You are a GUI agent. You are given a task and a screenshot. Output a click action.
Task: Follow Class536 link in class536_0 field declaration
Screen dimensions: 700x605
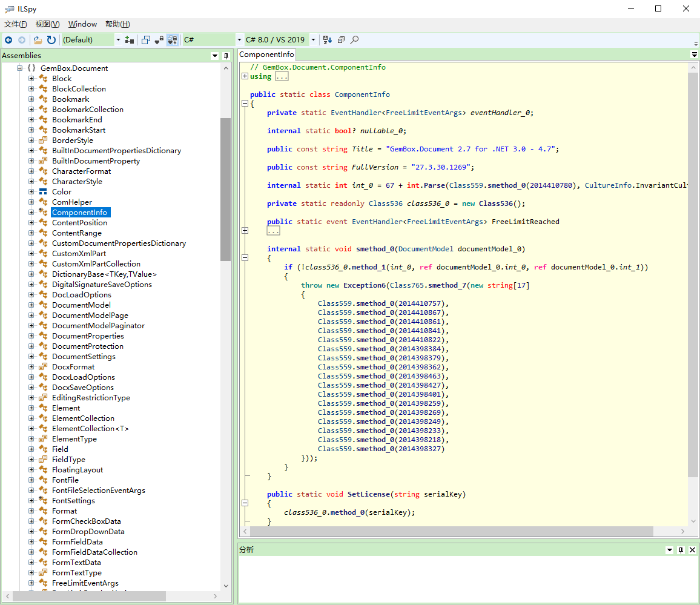385,203
